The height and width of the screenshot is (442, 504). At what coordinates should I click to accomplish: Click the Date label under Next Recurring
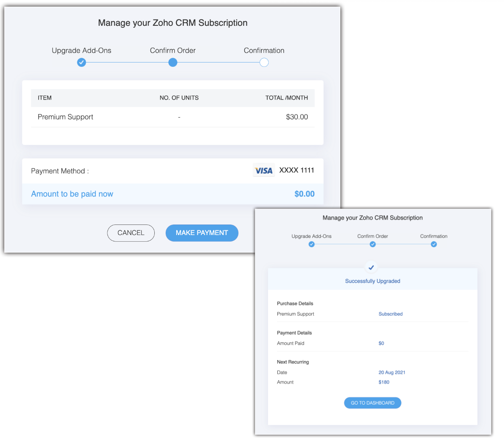[282, 372]
